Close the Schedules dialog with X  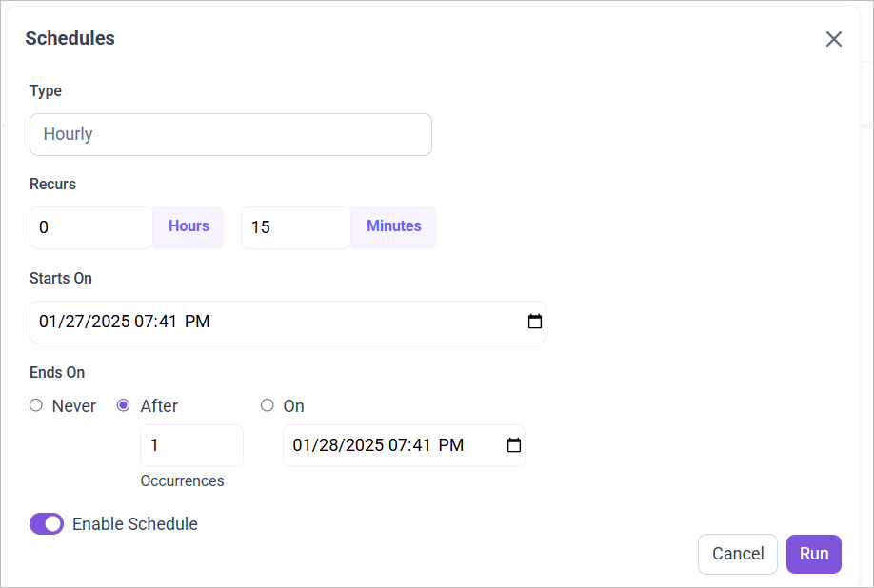click(833, 39)
